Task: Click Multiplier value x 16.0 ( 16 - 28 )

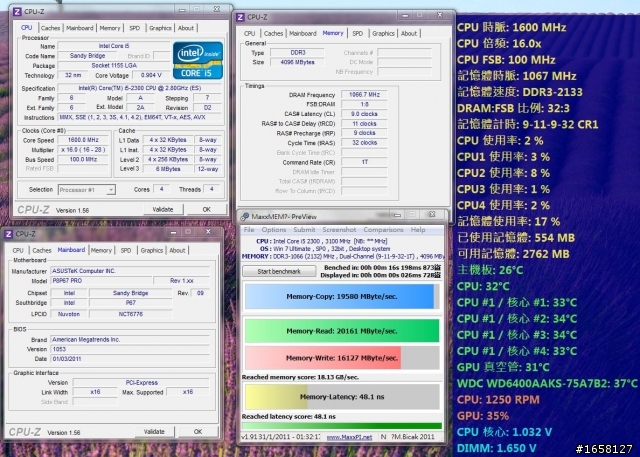Action: pyautogui.click(x=83, y=150)
